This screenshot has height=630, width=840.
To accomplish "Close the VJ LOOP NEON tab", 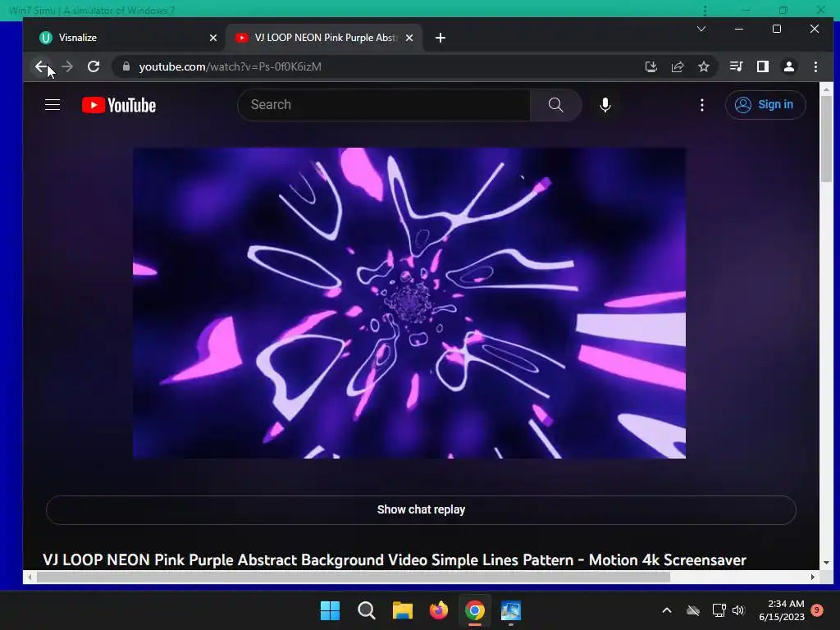I will (409, 38).
